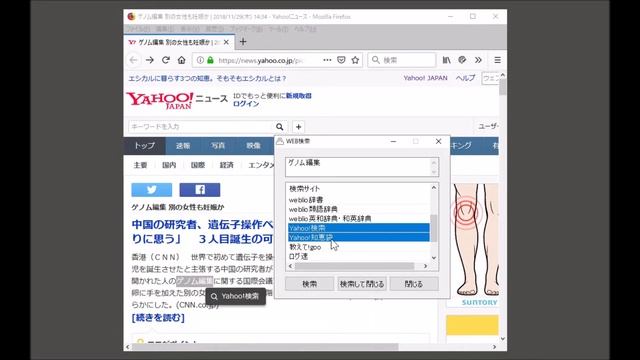
Task: Show site information icon in address bar
Action: tap(200, 60)
